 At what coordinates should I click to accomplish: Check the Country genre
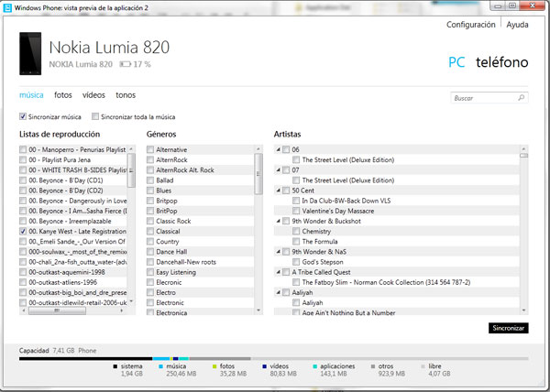point(150,242)
